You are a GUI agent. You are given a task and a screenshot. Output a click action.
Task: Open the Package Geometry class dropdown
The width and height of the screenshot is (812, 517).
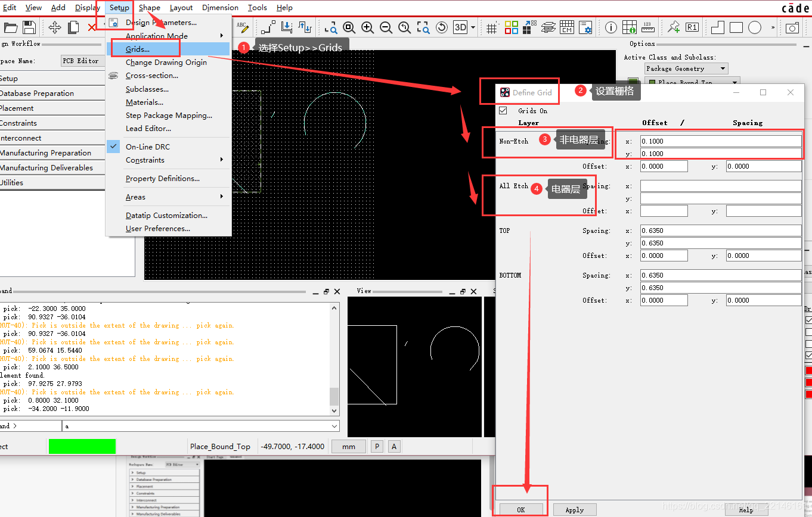click(x=686, y=68)
